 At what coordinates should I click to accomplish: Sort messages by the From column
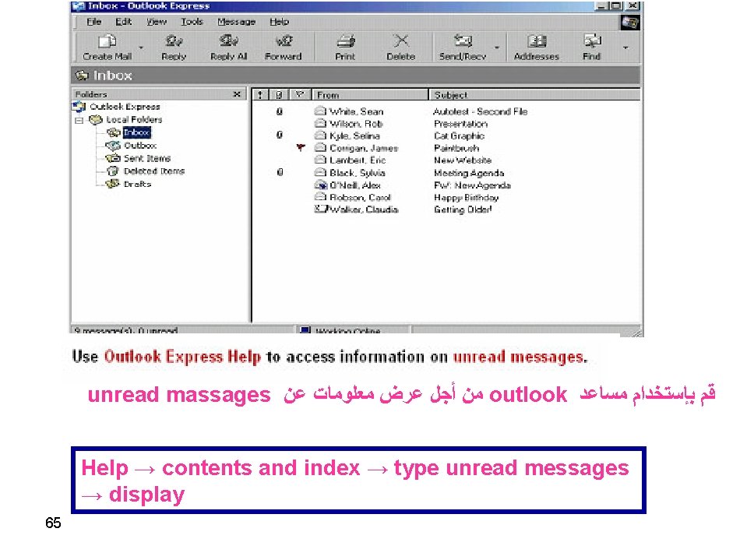(370, 95)
